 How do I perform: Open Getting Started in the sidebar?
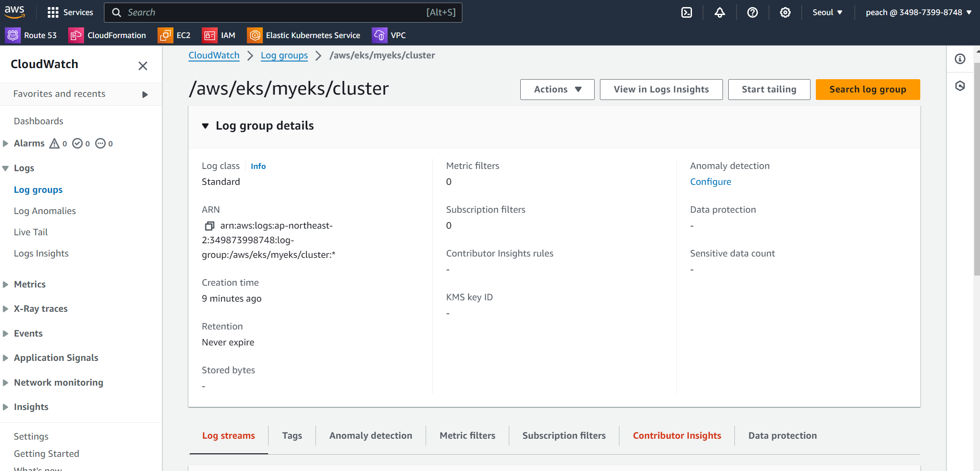[46, 454]
